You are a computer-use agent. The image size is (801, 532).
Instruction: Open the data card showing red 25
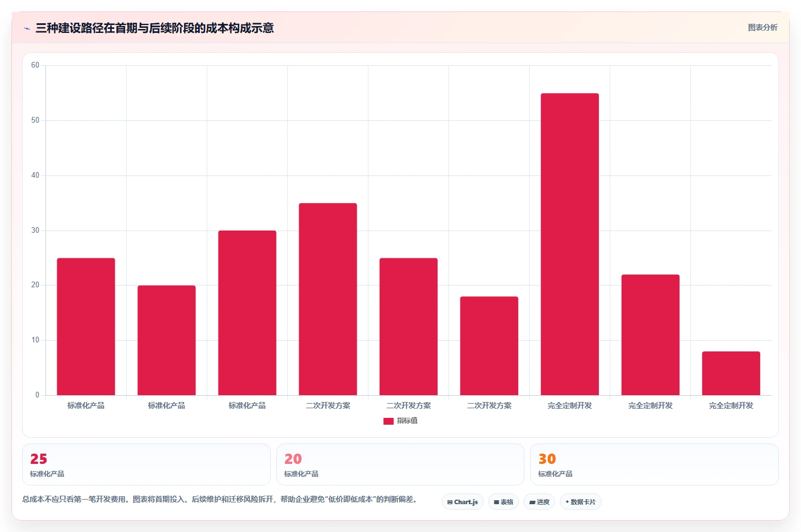pyautogui.click(x=146, y=464)
